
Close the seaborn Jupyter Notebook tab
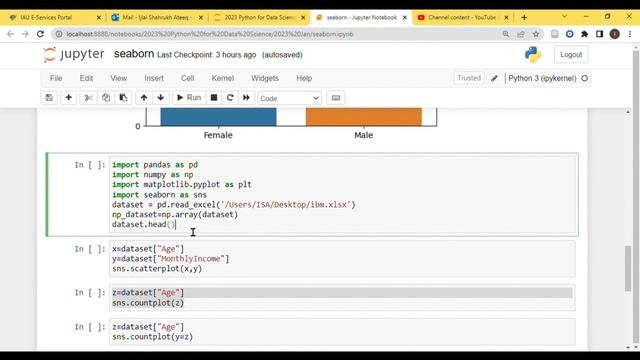click(404, 18)
